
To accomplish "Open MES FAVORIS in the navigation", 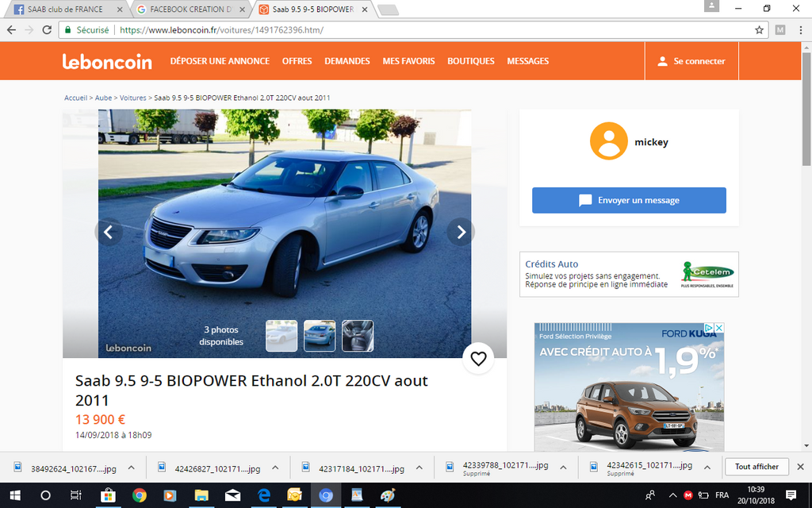I will click(409, 61).
